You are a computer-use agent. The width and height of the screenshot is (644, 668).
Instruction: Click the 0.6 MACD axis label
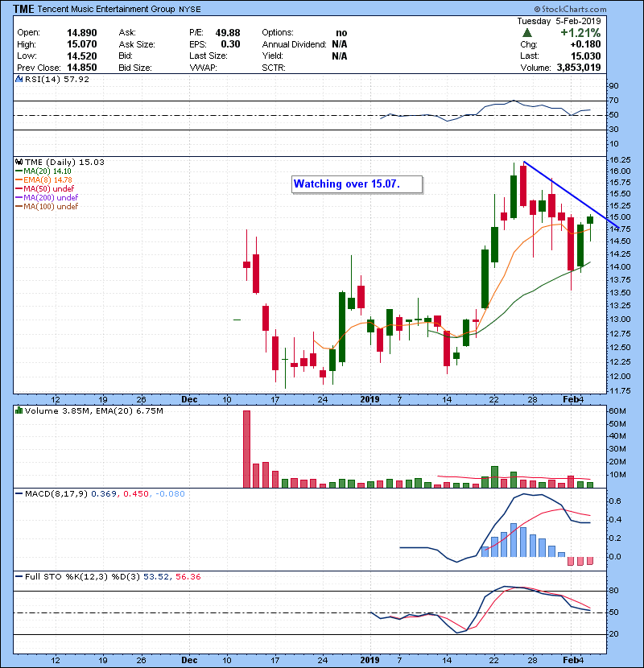pos(616,501)
